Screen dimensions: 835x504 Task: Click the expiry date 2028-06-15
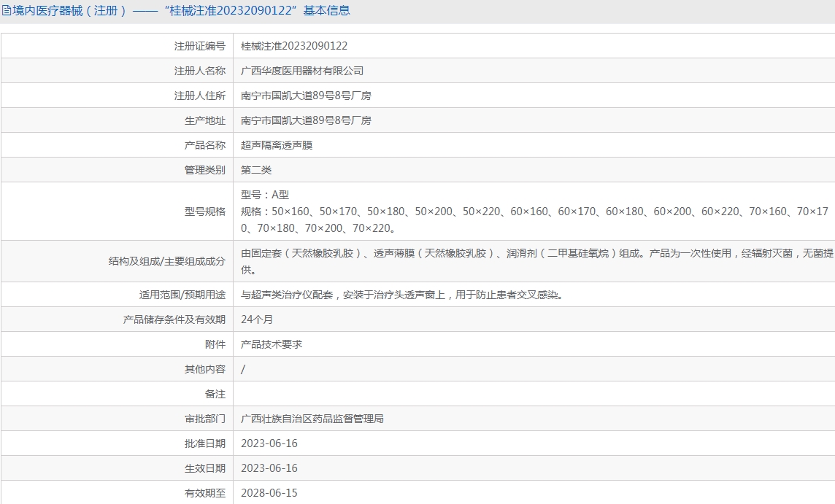click(269, 493)
